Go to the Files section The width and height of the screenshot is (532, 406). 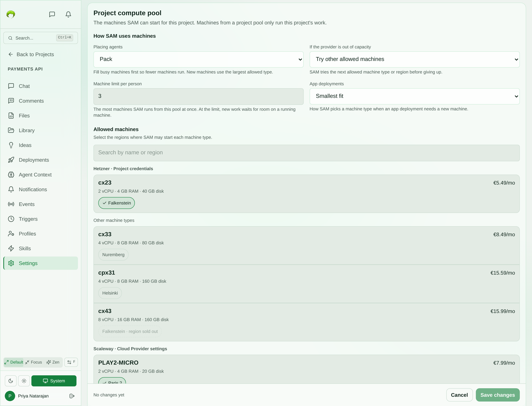click(x=41, y=116)
